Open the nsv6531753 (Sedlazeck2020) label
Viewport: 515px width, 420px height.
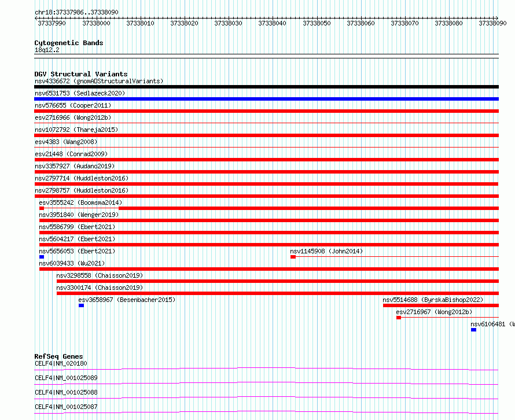point(80,93)
